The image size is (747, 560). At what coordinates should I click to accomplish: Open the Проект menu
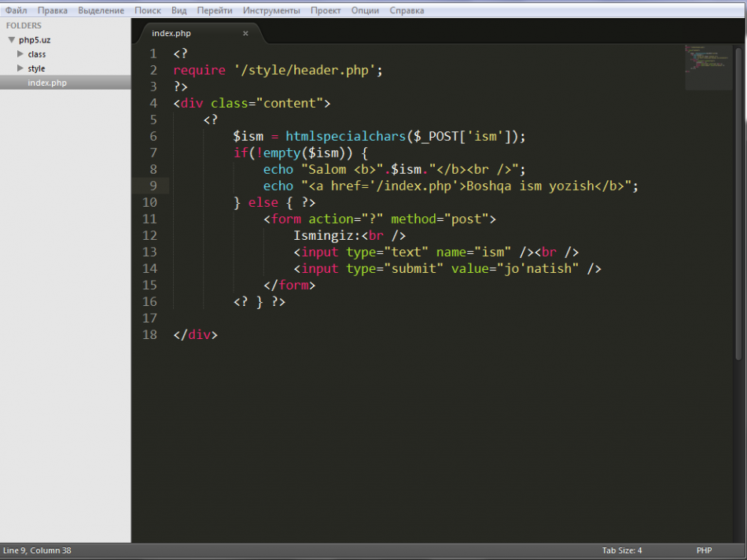325,10
